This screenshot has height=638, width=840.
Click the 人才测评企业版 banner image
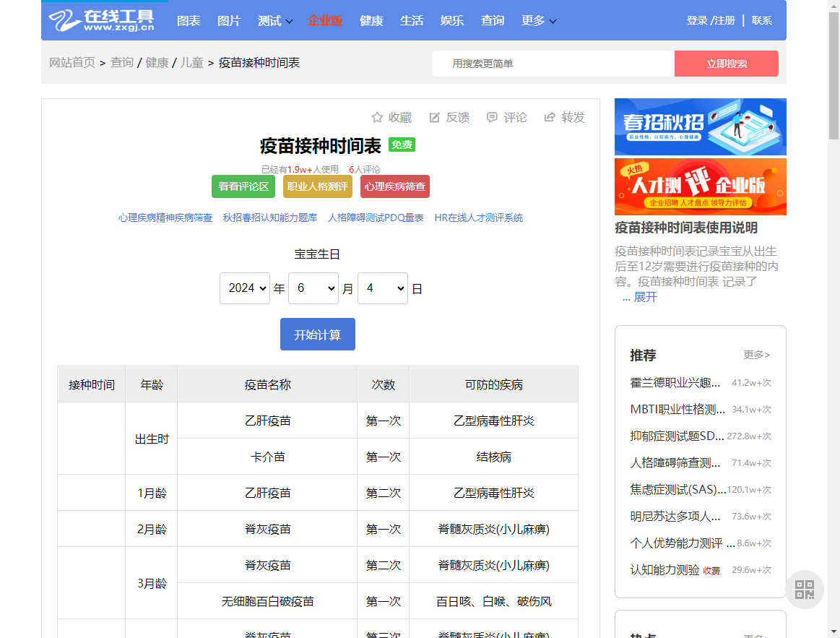700,186
